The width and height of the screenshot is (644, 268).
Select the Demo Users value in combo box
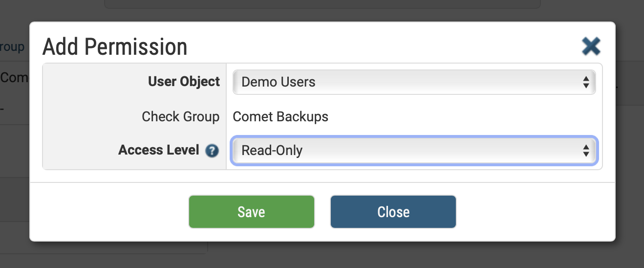coord(279,82)
